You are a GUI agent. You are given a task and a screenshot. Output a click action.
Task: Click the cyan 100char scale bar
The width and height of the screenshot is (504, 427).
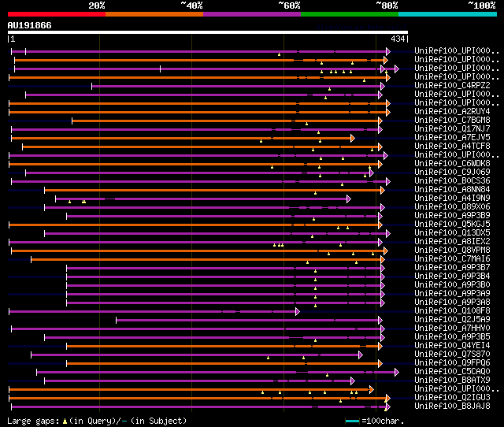click(x=352, y=421)
